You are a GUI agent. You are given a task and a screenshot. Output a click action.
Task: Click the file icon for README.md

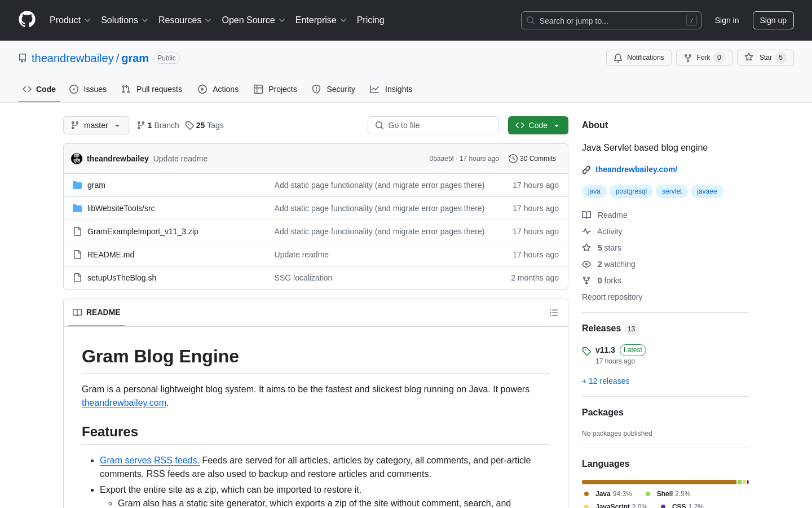77,255
